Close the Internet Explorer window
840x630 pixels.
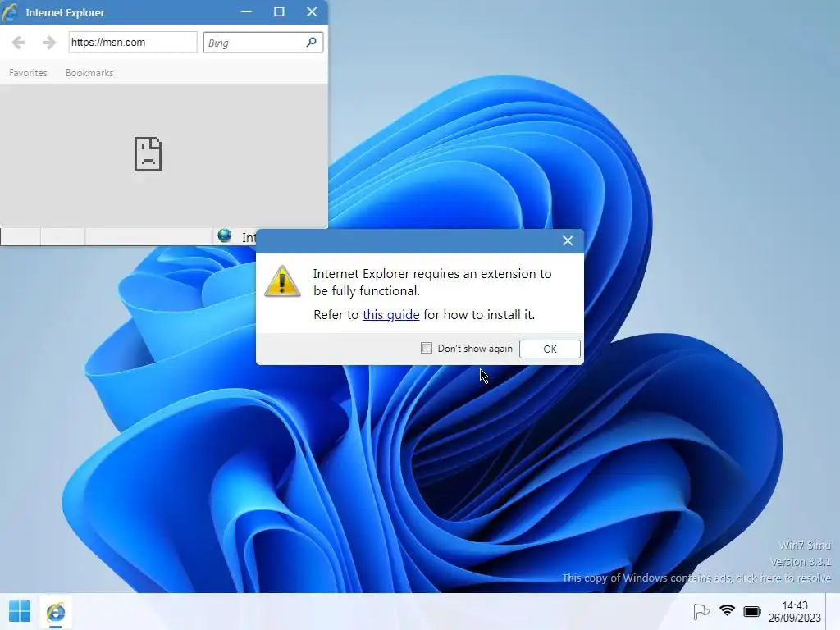[312, 11]
